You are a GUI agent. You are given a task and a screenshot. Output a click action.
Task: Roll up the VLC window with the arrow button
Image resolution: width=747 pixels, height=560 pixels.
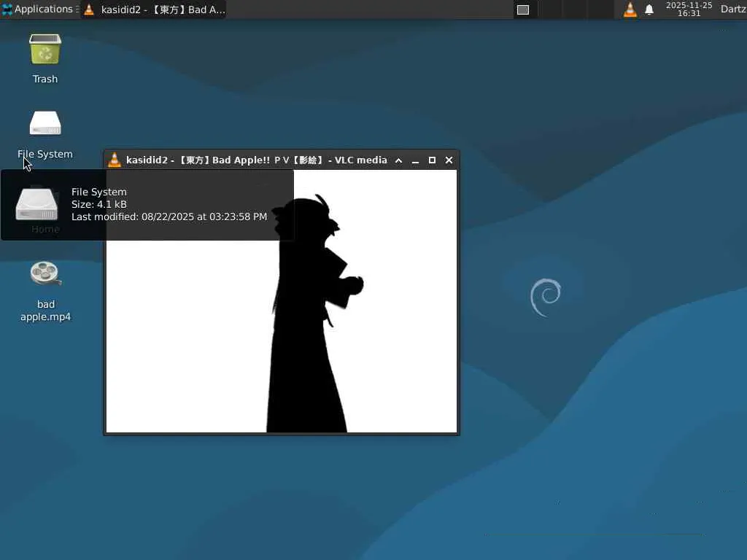click(399, 160)
